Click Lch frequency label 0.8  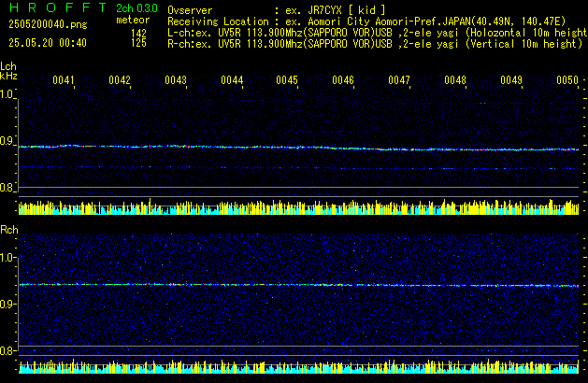7,188
